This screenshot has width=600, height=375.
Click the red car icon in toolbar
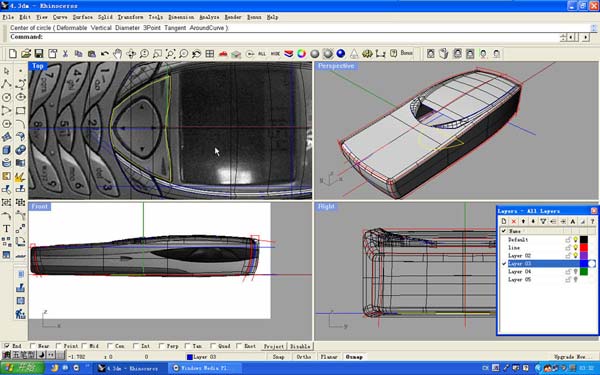pos(223,54)
